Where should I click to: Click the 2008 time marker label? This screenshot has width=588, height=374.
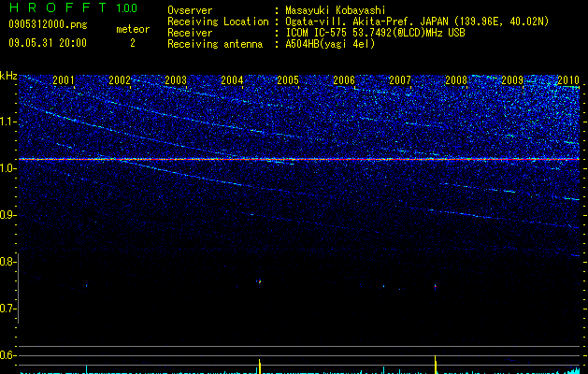pos(456,79)
